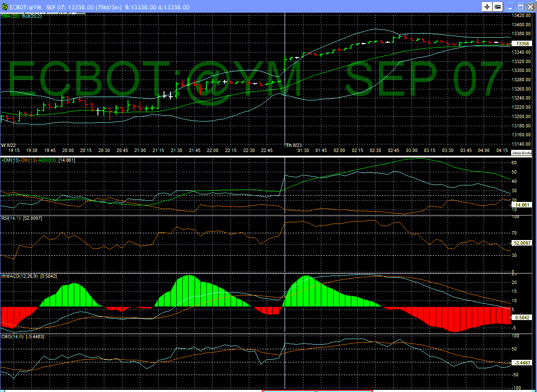Click the MACD value tag 0.5842
The height and width of the screenshot is (392, 537).
pyautogui.click(x=521, y=317)
